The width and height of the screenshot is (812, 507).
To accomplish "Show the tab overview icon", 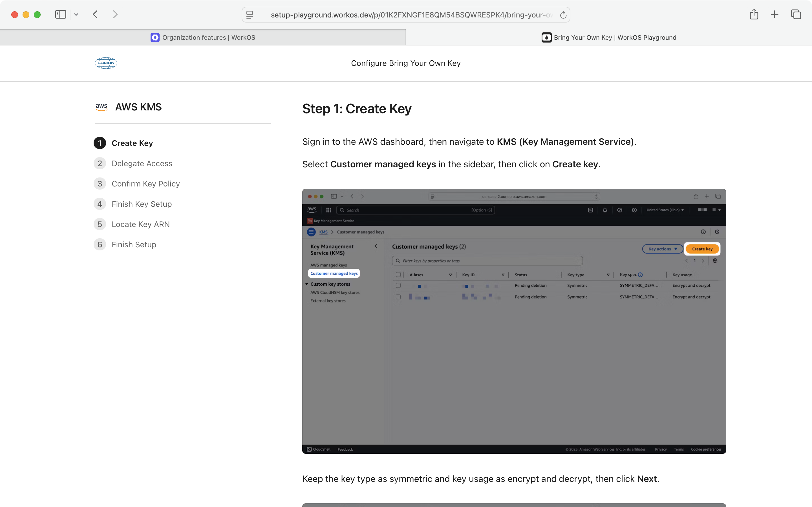I will click(x=796, y=14).
